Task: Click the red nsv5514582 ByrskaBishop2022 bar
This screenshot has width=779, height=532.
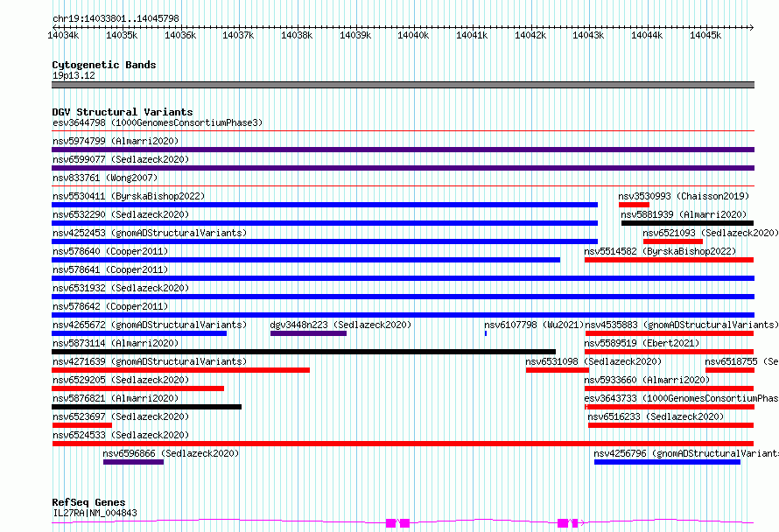Action: tap(670, 260)
